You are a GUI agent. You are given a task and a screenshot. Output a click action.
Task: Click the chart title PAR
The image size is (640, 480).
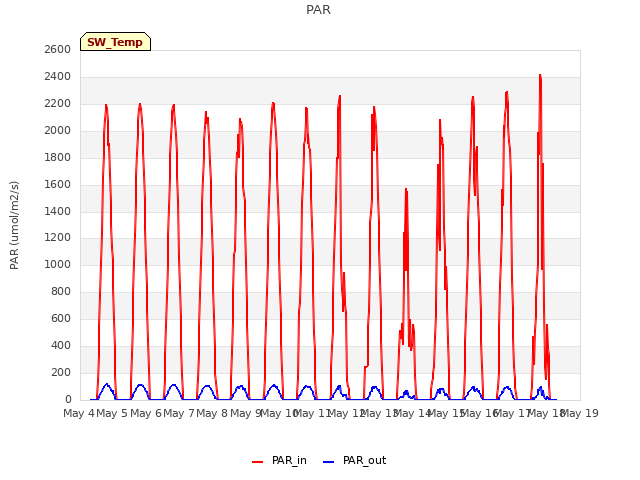tap(318, 10)
